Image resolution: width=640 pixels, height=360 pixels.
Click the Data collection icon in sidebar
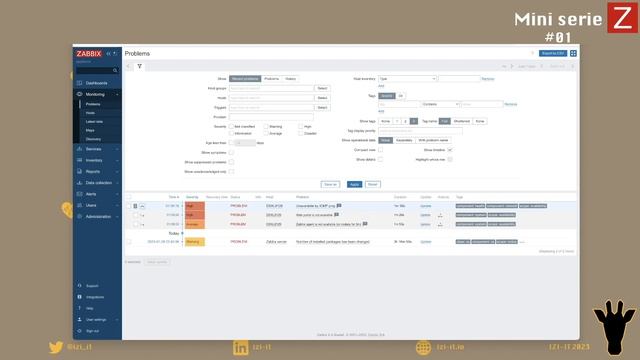[x=80, y=183]
